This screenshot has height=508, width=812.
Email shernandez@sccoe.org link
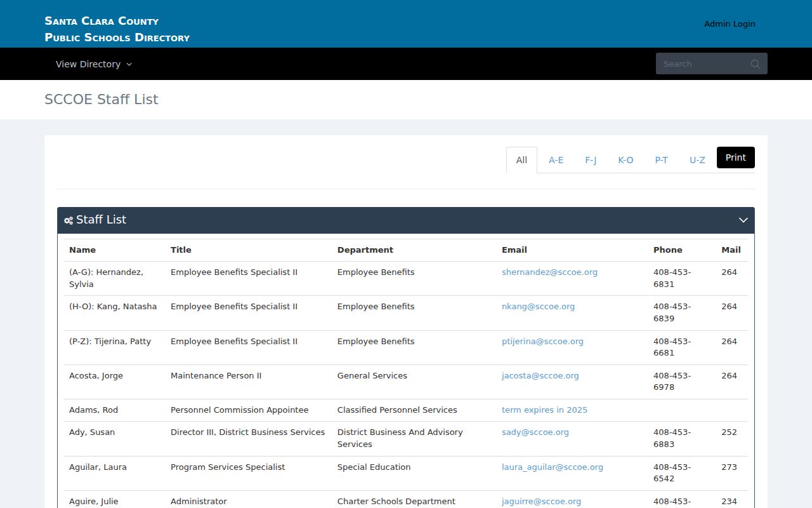pyautogui.click(x=549, y=272)
